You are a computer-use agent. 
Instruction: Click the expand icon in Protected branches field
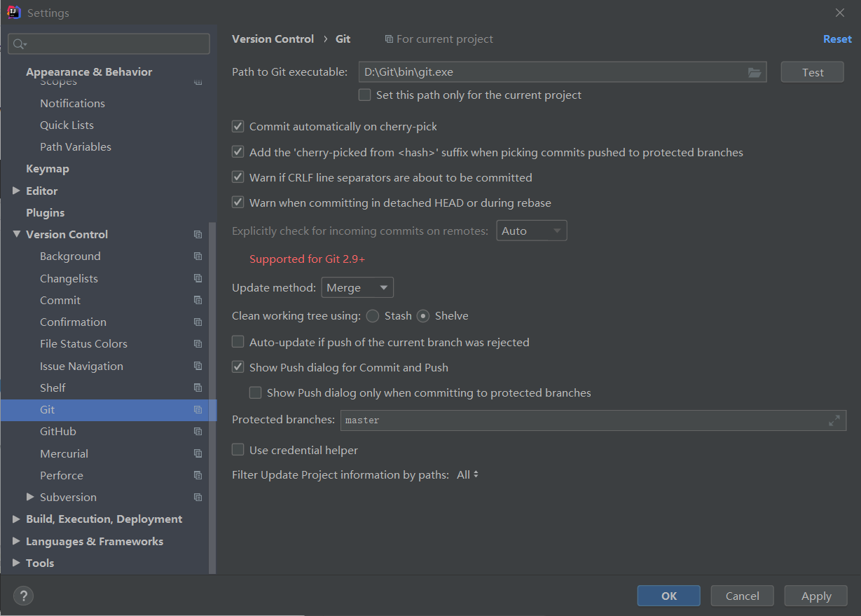tap(834, 420)
